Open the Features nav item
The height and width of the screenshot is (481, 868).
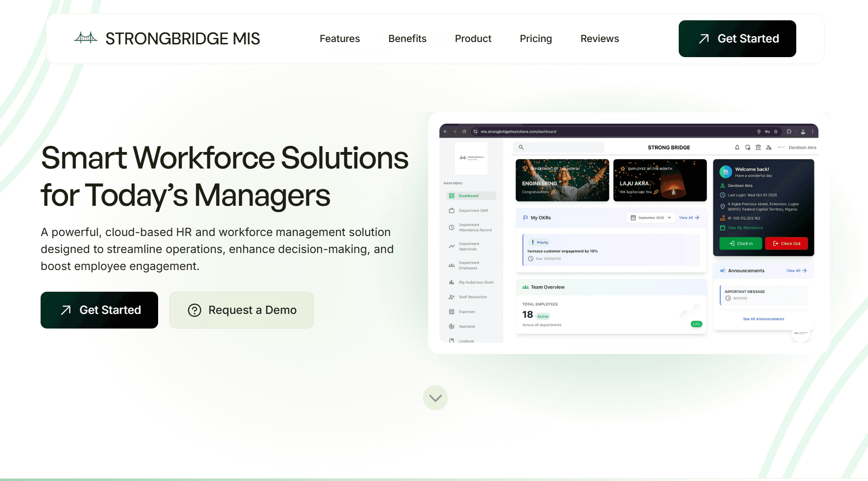click(x=340, y=39)
